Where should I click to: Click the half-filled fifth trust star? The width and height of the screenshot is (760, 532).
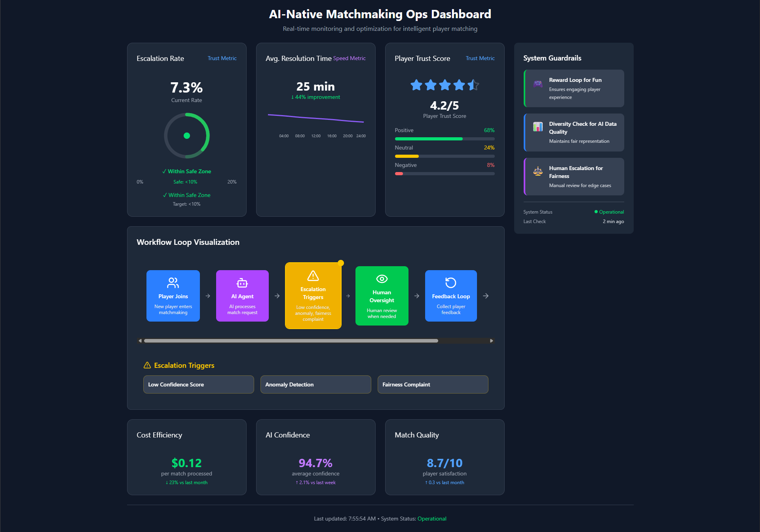[473, 85]
